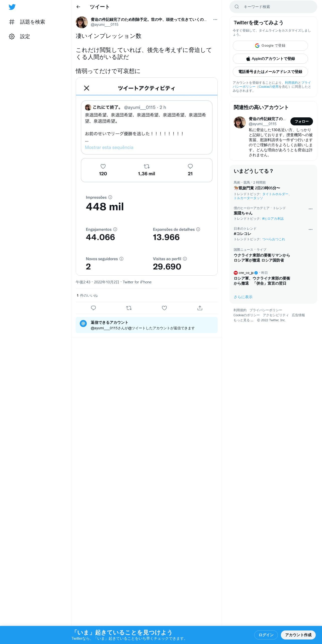Open footer 広告情報 link
The width and height of the screenshot is (322, 644).
tap(298, 315)
